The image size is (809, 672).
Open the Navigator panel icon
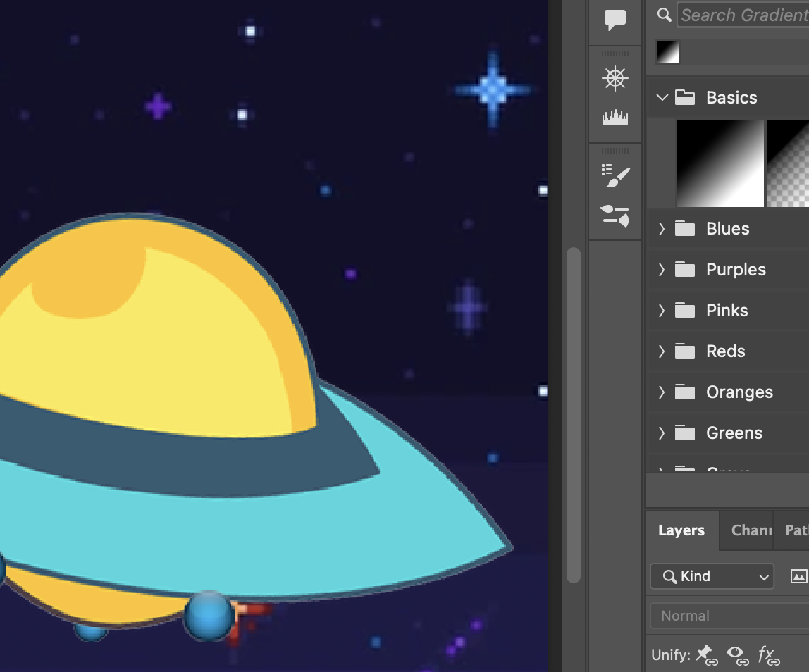click(615, 78)
